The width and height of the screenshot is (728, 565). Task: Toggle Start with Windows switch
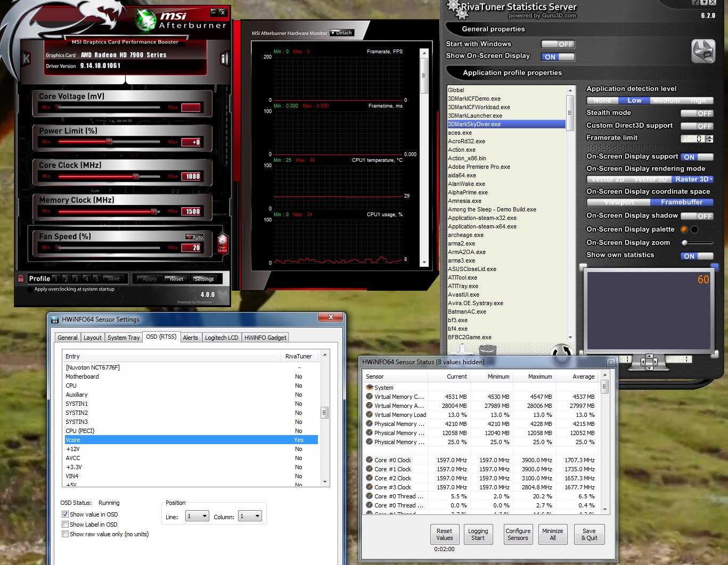pyautogui.click(x=558, y=44)
